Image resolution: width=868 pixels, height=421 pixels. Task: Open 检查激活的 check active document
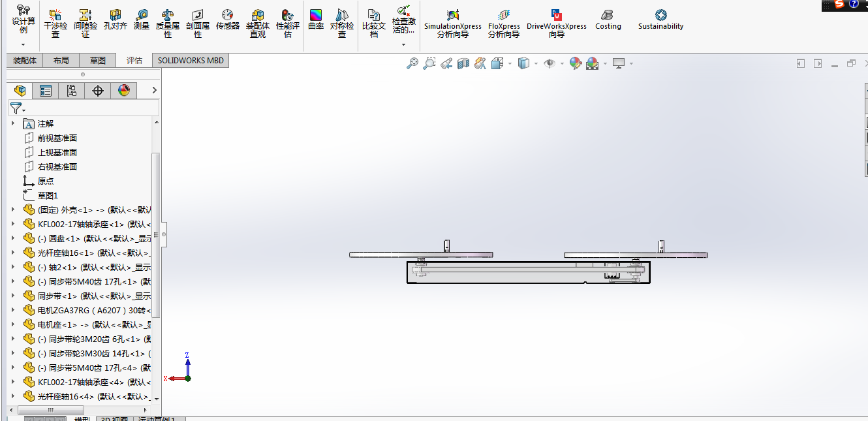(404, 20)
